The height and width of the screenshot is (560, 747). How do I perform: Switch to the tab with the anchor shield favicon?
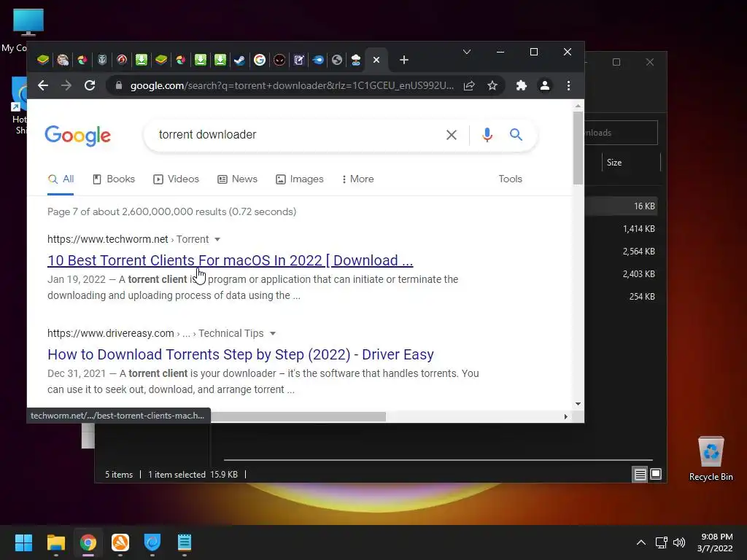click(102, 60)
